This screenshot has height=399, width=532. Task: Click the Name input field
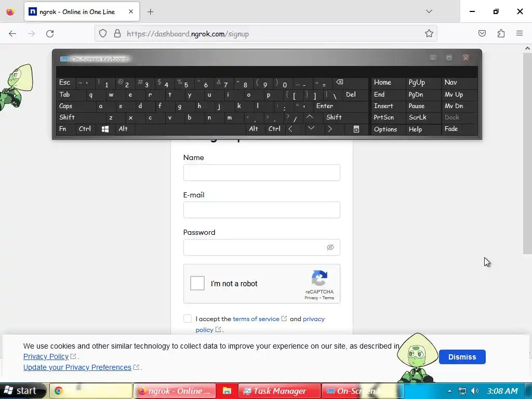tap(262, 172)
